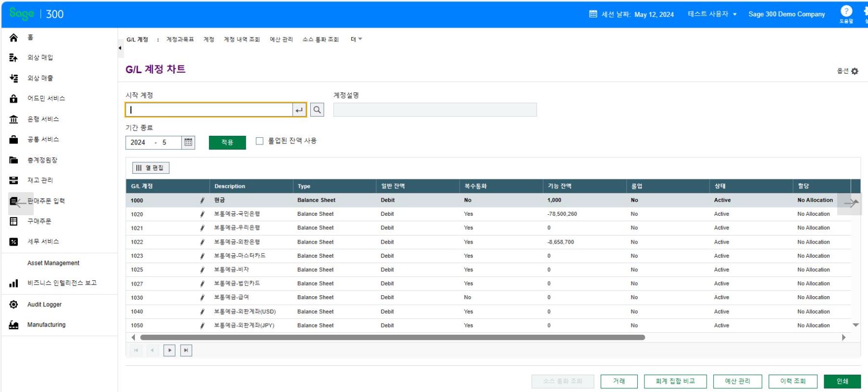
Task: Click the horizontal scrollbar under the grid
Action: pyautogui.click(x=392, y=338)
